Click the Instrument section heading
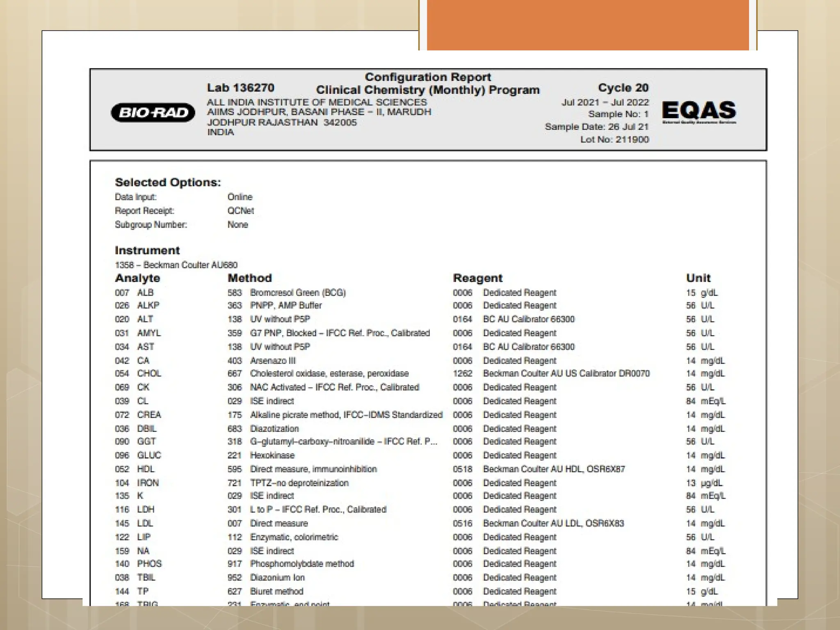Screen dimensions: 840x630 147,250
